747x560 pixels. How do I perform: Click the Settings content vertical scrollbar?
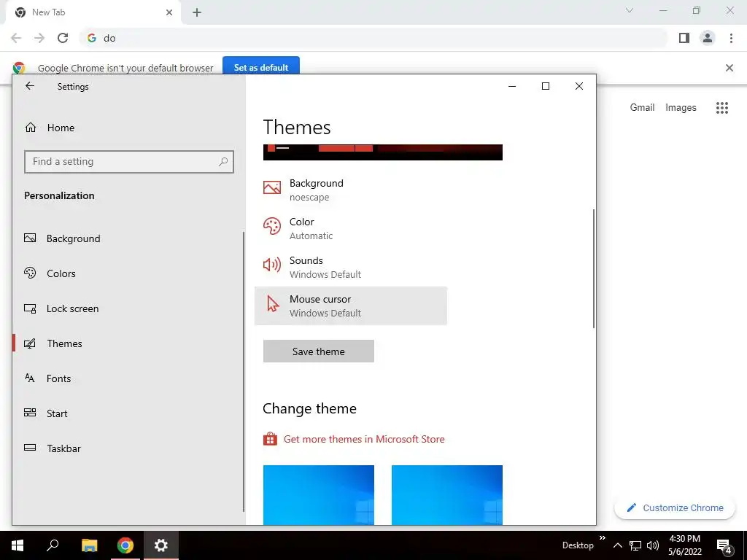pyautogui.click(x=594, y=268)
